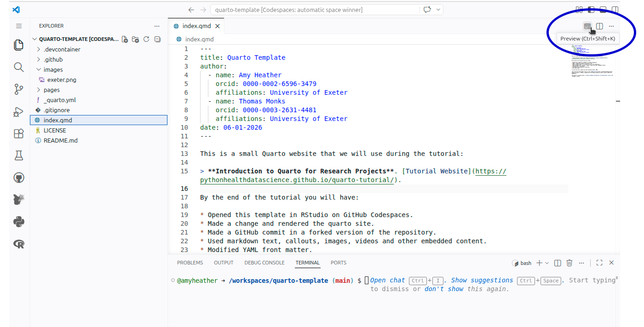The height and width of the screenshot is (327, 644).
Task: Expand the .github folder
Action: point(98,60)
